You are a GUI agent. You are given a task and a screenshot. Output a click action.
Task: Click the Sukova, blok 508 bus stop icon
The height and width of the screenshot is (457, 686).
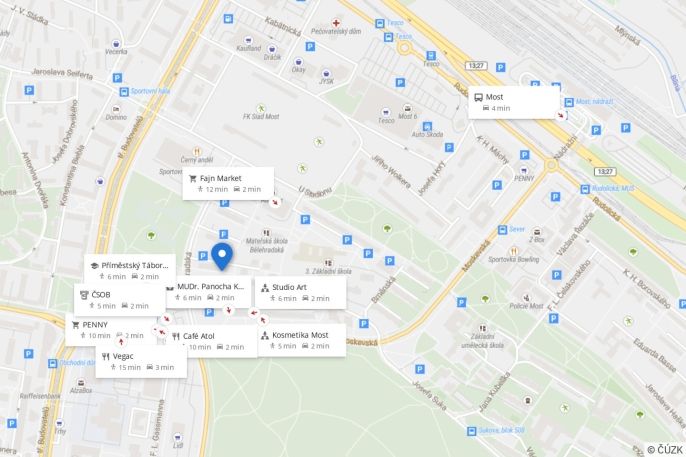[471, 431]
